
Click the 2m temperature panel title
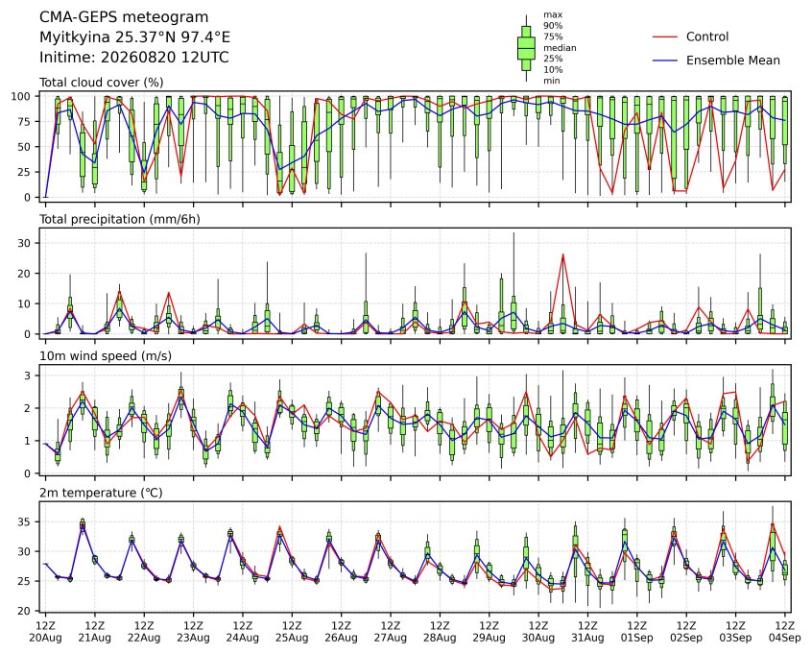[x=101, y=493]
